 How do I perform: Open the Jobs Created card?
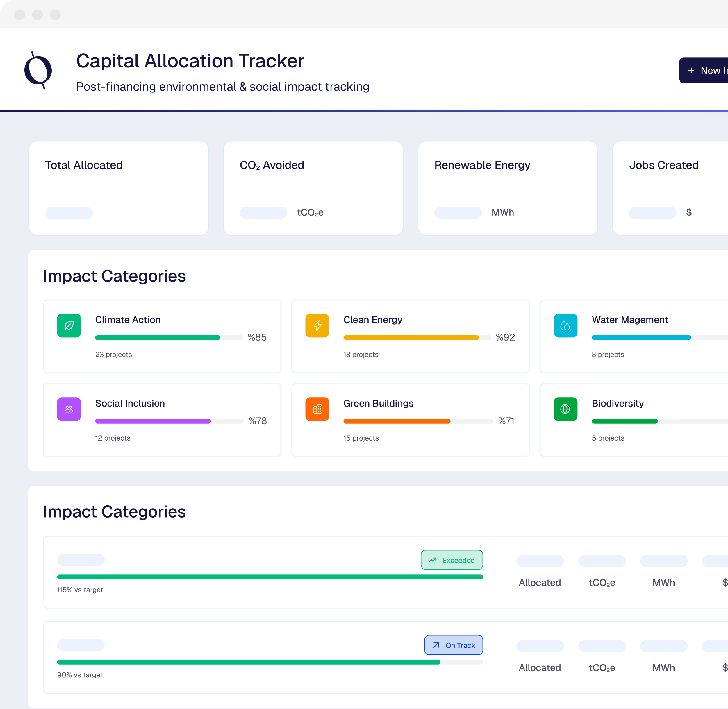671,188
